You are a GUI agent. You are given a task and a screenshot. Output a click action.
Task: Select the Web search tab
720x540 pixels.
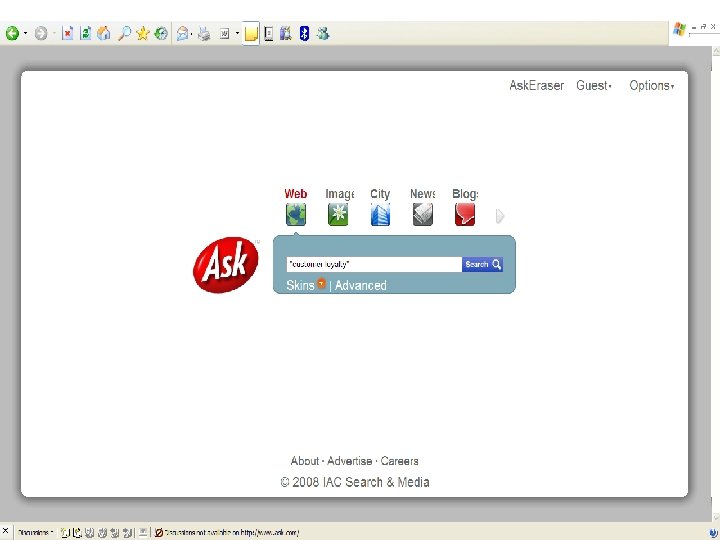coord(296,194)
